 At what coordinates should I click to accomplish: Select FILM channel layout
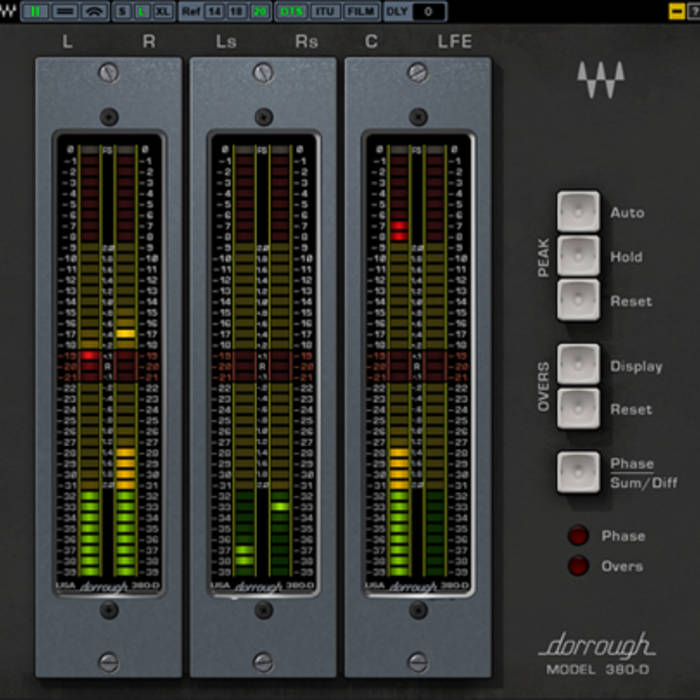point(361,11)
